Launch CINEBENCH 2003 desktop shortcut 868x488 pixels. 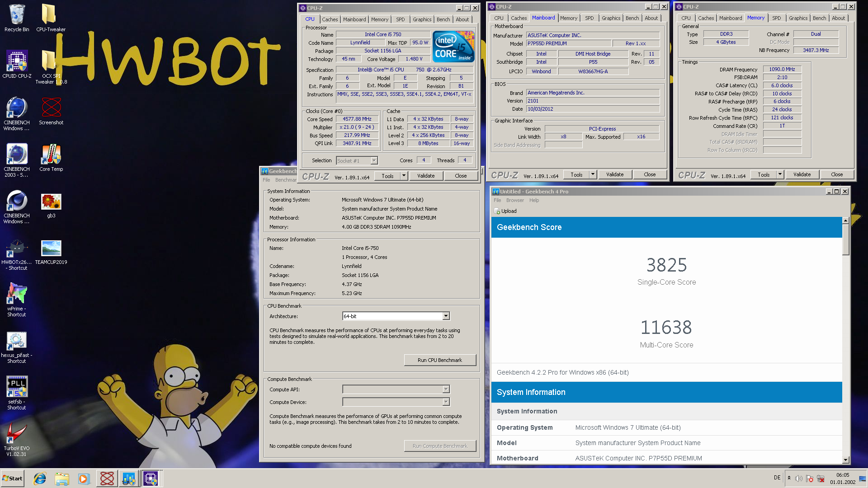coord(17,160)
